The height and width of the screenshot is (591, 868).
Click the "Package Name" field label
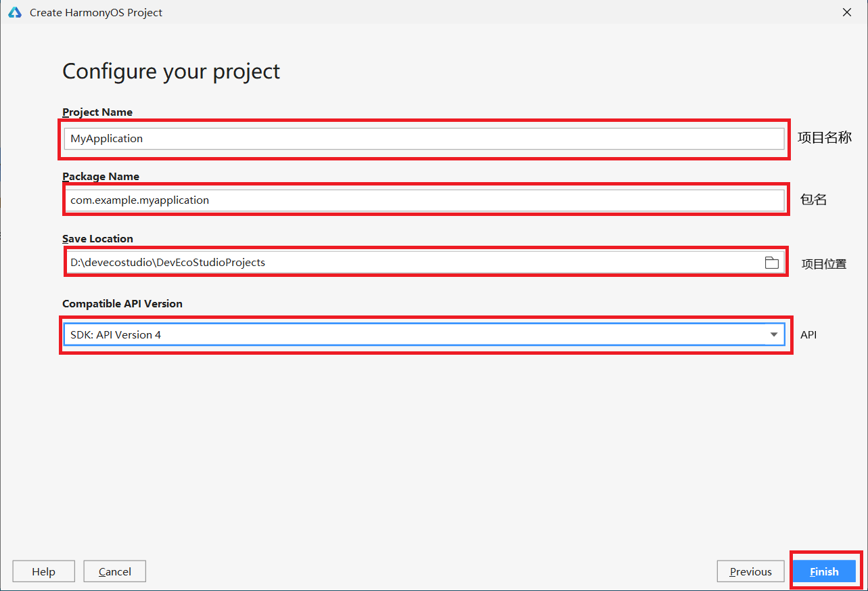(101, 177)
